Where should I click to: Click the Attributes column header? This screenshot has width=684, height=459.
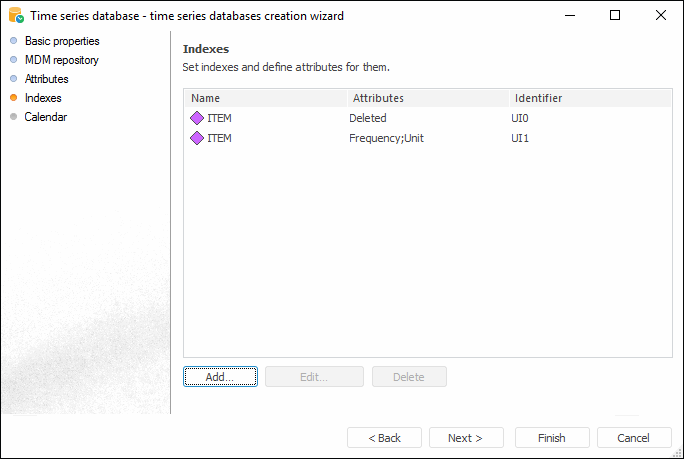click(x=428, y=98)
